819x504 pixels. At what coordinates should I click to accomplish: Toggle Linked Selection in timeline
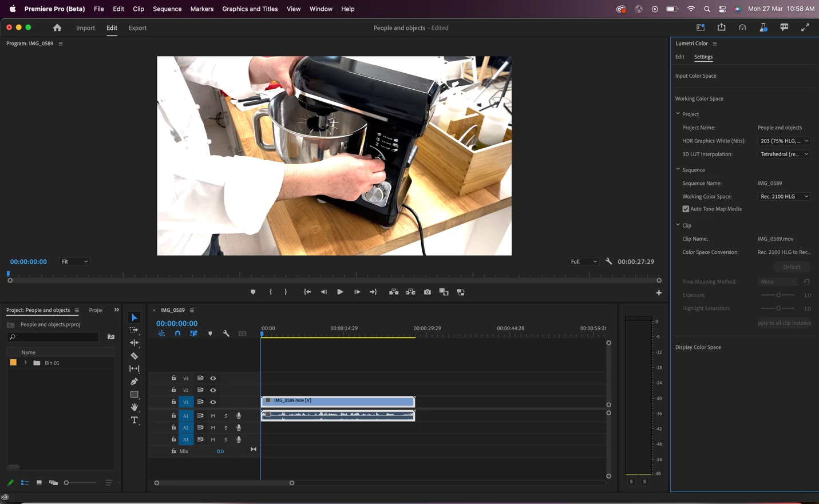tap(193, 334)
